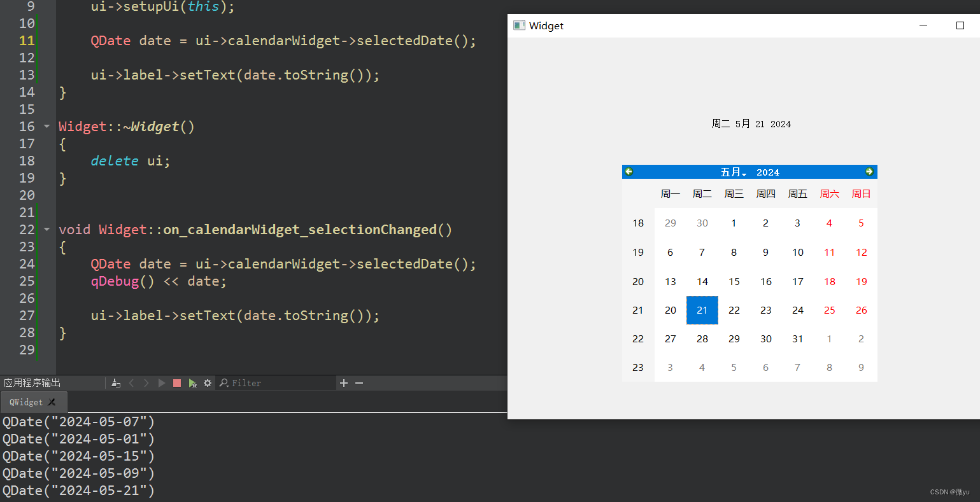Minimize the Widget window
The width and height of the screenshot is (980, 502).
[923, 25]
